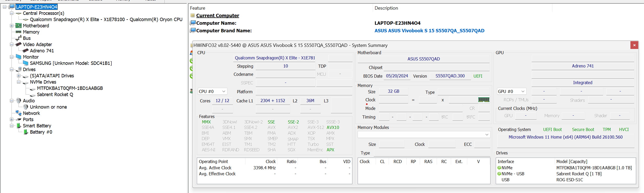644x193 pixels.
Task: Click the Current Computer folder icon
Action: coord(193,15)
